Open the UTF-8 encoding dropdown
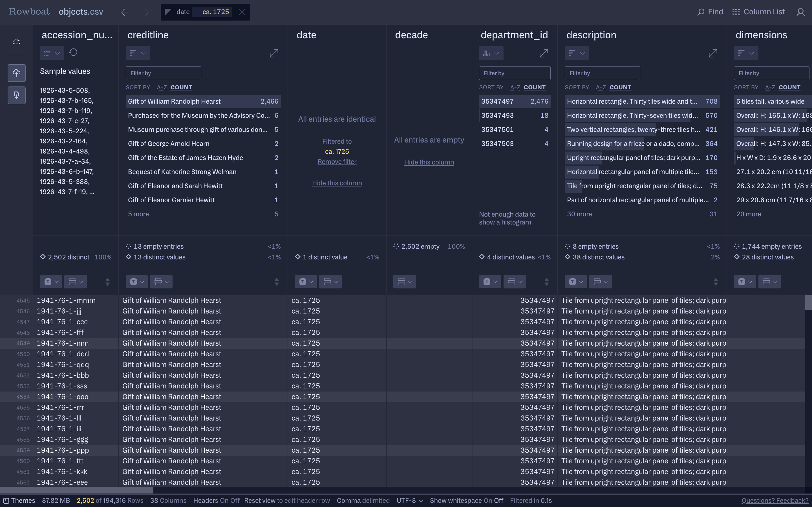Image resolution: width=812 pixels, height=507 pixels. (x=409, y=500)
